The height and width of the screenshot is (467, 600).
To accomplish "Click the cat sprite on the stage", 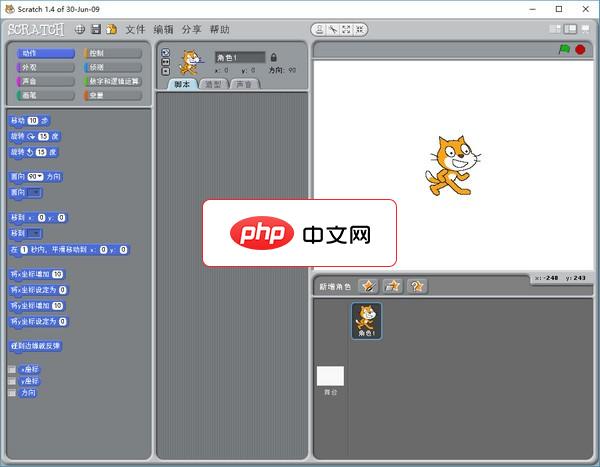I will [452, 166].
